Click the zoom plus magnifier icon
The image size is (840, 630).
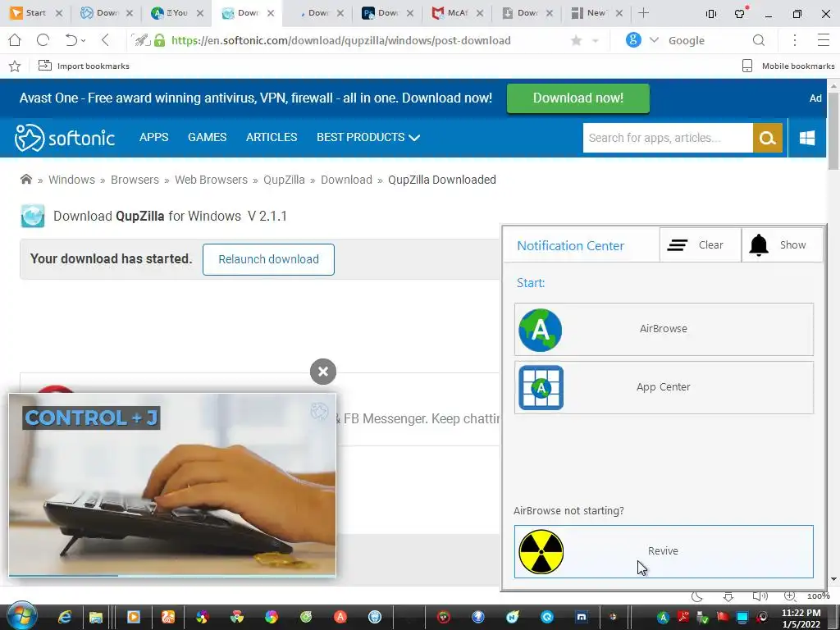pyautogui.click(x=790, y=596)
